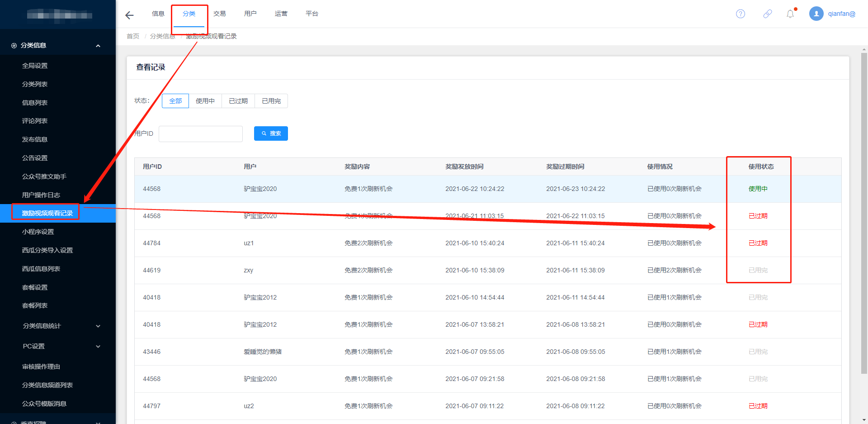Image resolution: width=868 pixels, height=424 pixels.
Task: Click 已使用2次刷新机会 cell
Action: [x=675, y=270]
